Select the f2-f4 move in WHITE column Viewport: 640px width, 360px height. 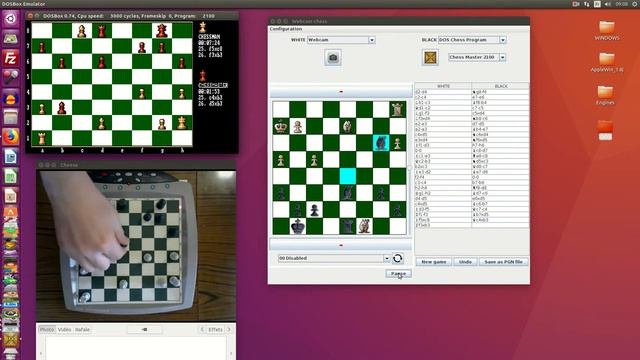[x=443, y=177]
